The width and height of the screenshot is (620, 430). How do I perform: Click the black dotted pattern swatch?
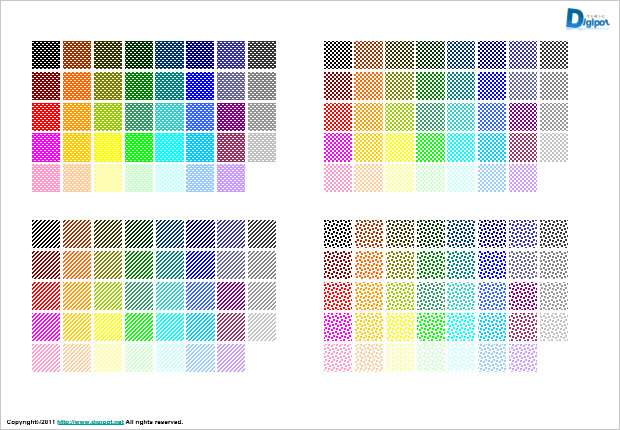pyautogui.click(x=338, y=233)
